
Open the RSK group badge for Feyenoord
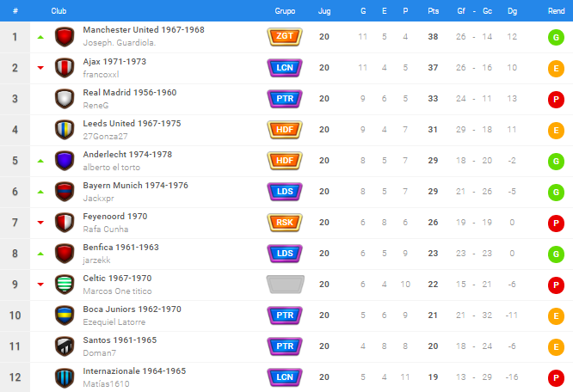[x=285, y=223]
